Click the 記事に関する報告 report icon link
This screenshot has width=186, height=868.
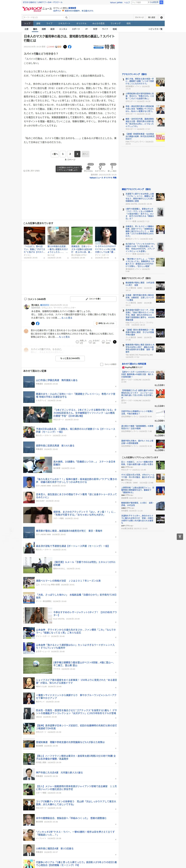click(31, 171)
